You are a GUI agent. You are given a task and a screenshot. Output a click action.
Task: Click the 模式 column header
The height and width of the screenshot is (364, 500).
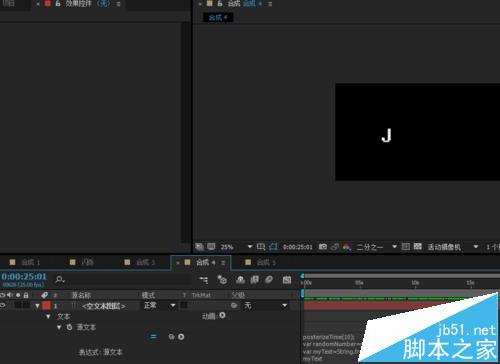click(x=148, y=295)
